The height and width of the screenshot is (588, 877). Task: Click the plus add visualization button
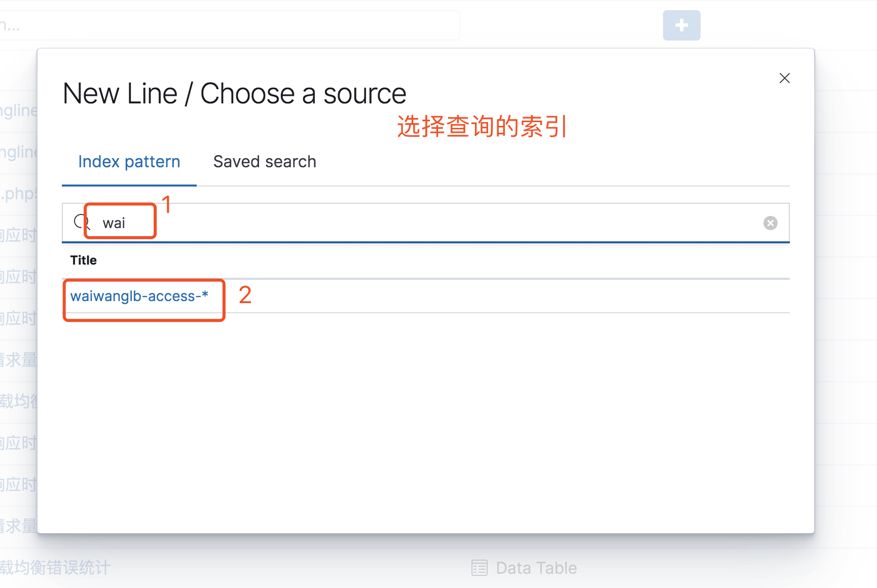click(x=681, y=25)
